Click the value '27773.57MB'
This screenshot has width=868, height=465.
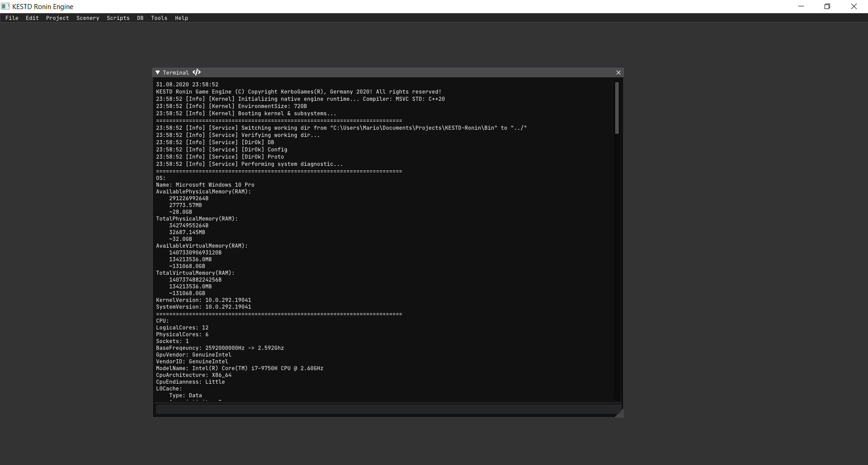(x=185, y=205)
